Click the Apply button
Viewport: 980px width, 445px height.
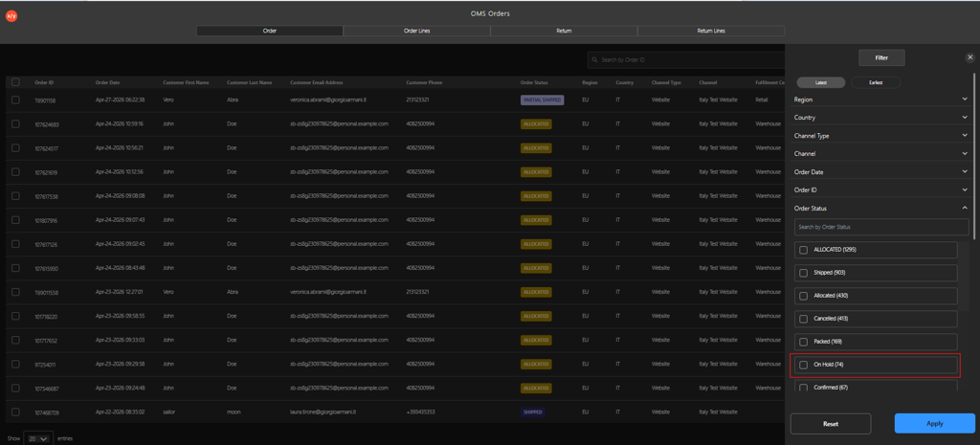click(934, 424)
